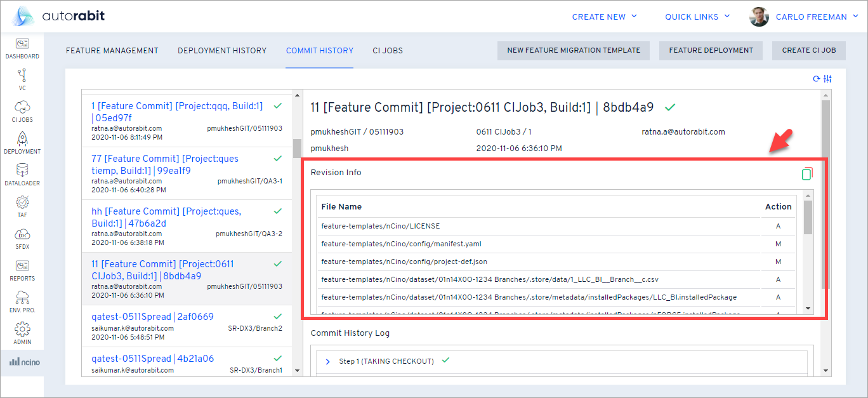Viewport: 868px width, 398px height.
Task: Copy Revision Info using the copy icon
Action: coord(807,173)
